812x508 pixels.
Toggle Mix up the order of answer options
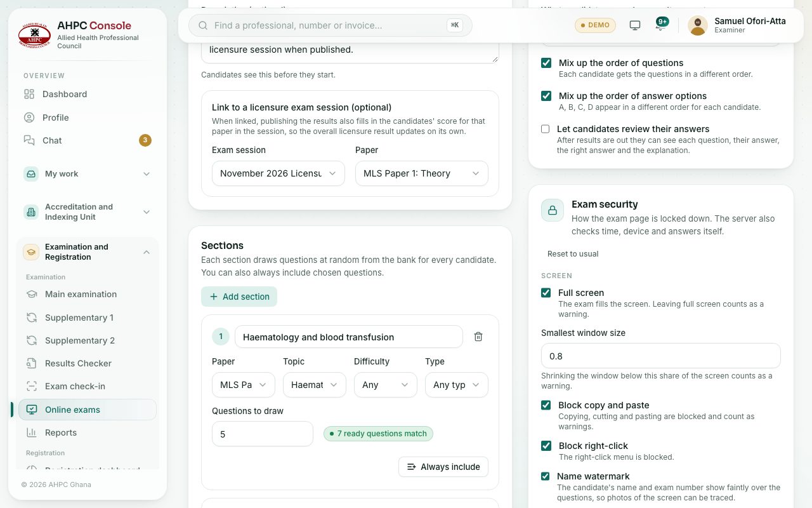click(x=546, y=96)
